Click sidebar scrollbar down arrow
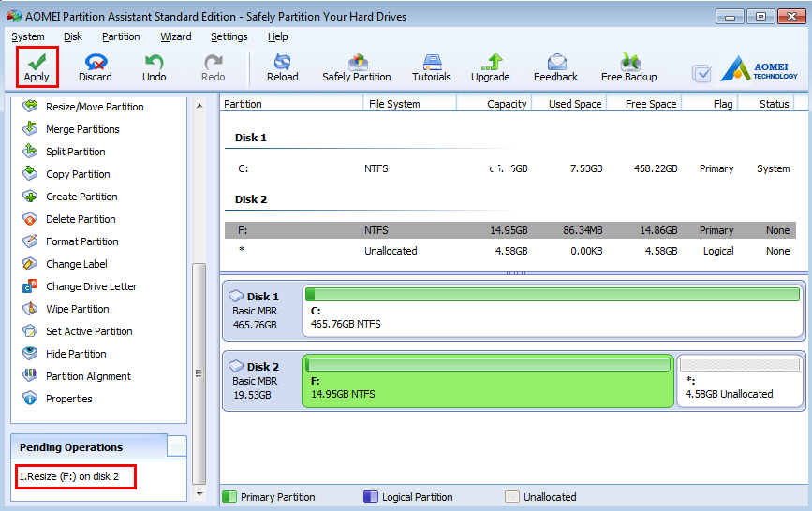This screenshot has height=511, width=812. 199,494
